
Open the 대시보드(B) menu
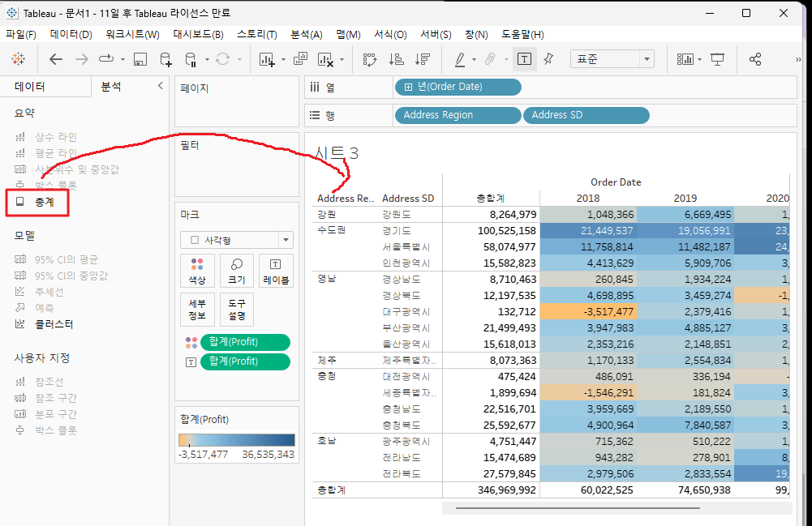[x=199, y=35]
